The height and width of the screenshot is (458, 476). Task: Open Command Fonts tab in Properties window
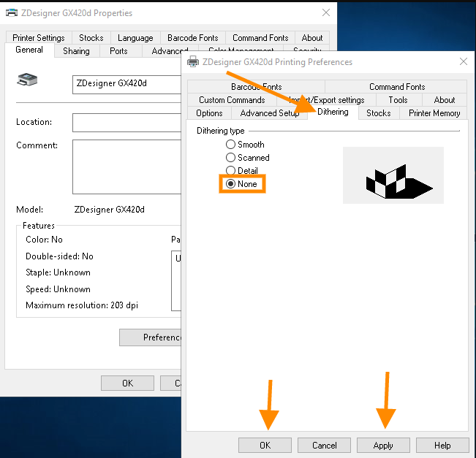[260, 37]
